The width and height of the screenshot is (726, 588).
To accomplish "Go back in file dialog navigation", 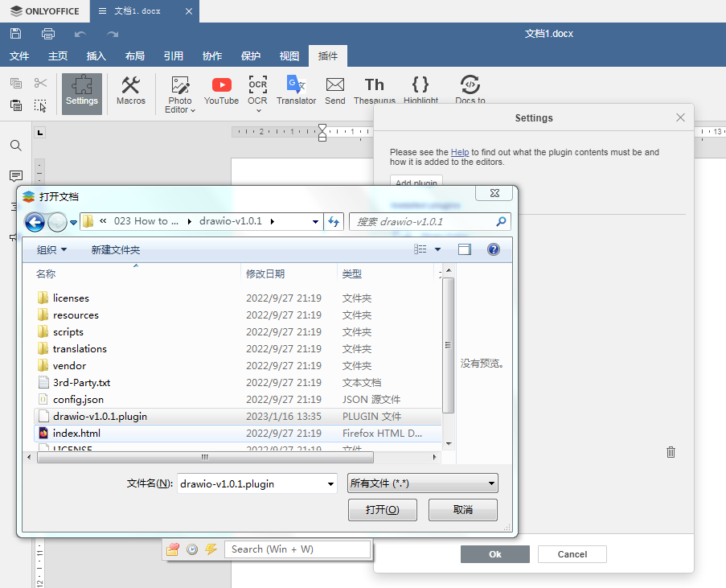I will pos(35,222).
